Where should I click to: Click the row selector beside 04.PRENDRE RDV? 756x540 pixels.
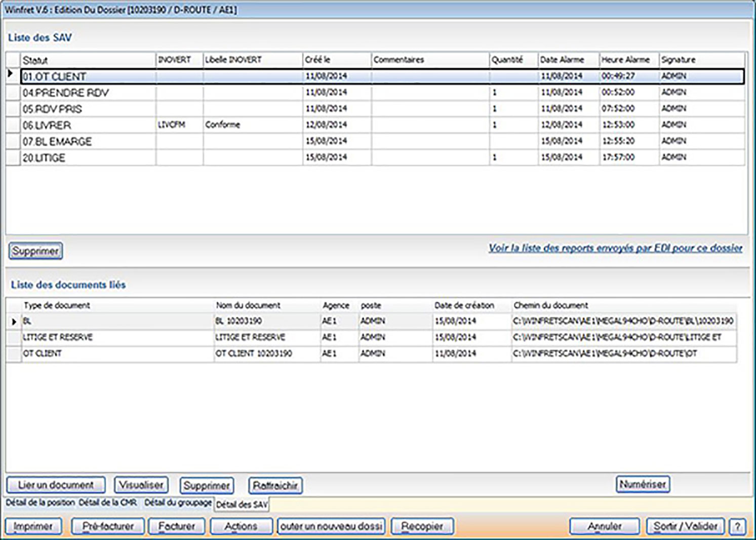coord(13,92)
